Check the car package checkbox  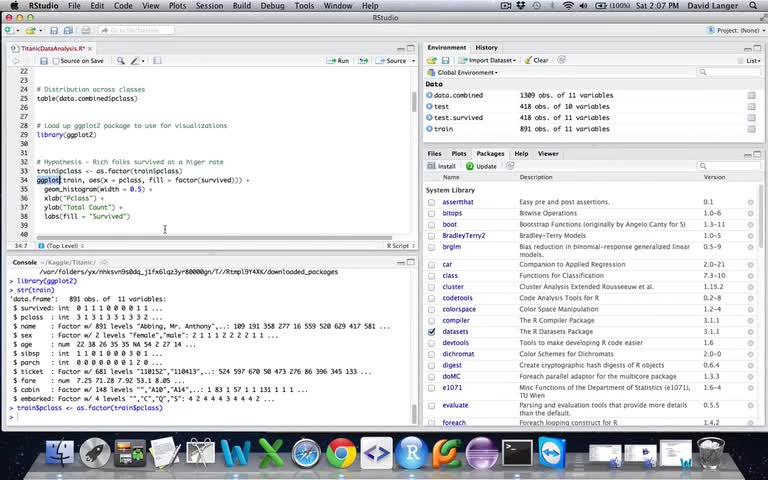point(431,265)
